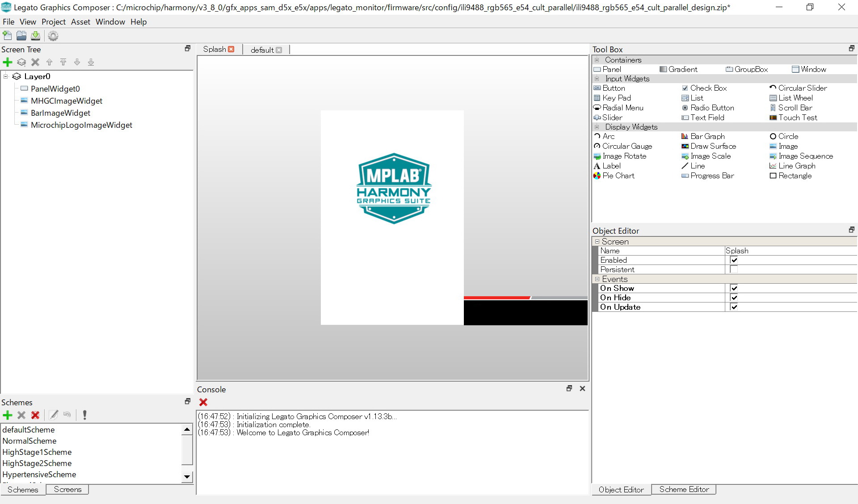Open the Window menu
The width and height of the screenshot is (858, 504).
110,22
